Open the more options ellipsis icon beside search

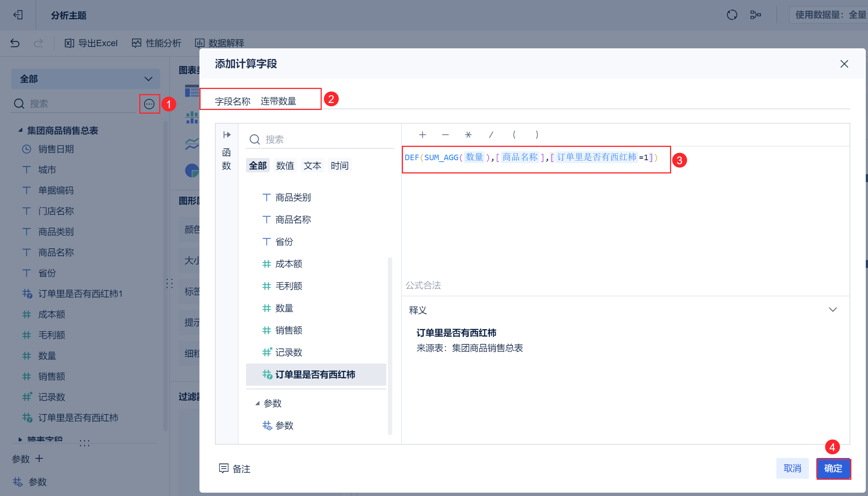point(149,104)
